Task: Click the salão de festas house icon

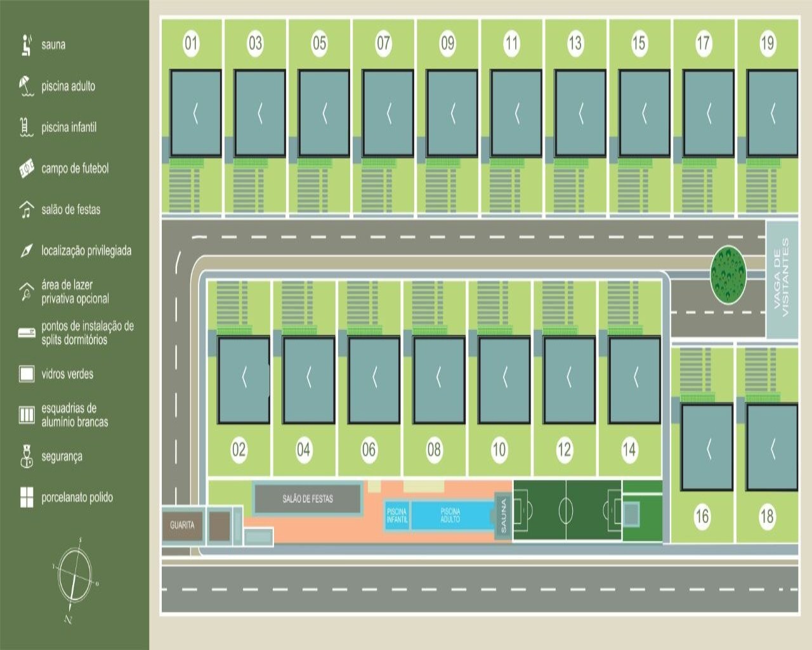Action: coord(26,209)
